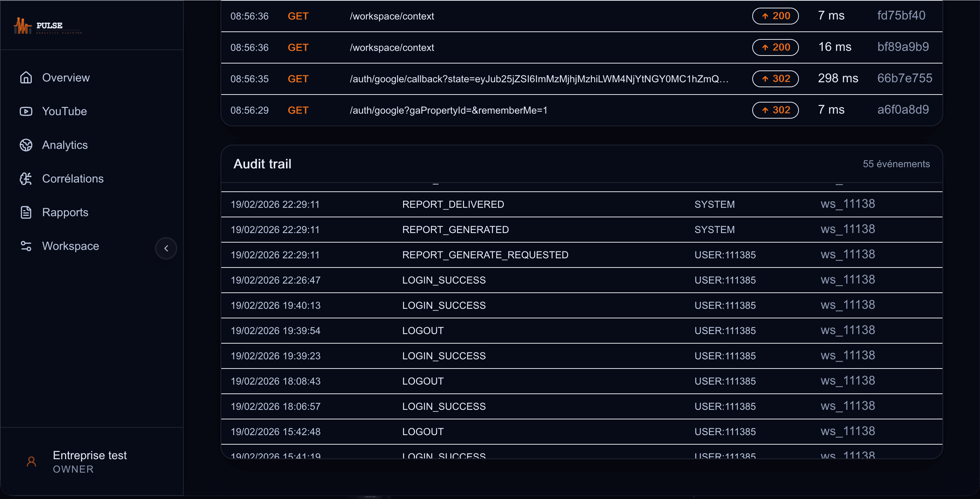Click the 200 status badge for 16 ms request
The width and height of the screenshot is (980, 499).
pyautogui.click(x=775, y=47)
